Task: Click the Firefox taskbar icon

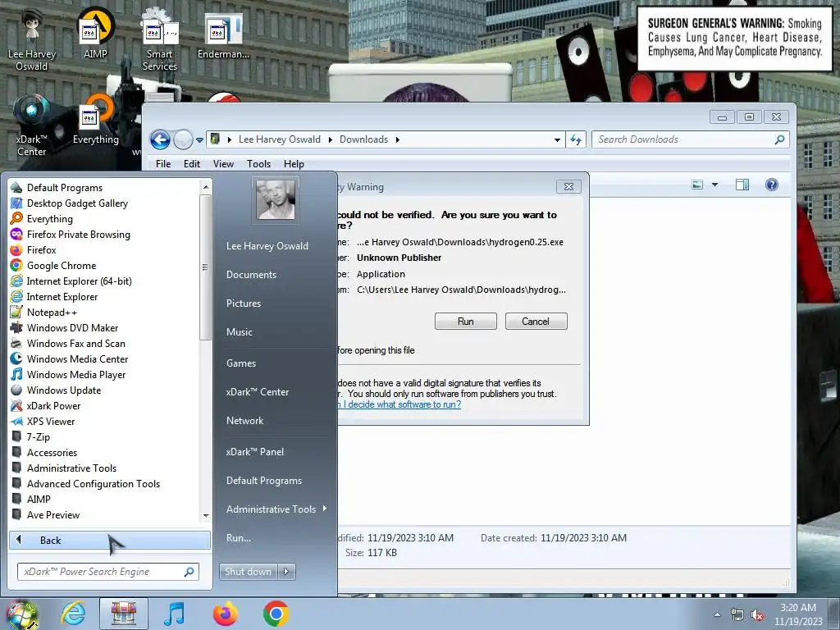Action: pos(225,614)
